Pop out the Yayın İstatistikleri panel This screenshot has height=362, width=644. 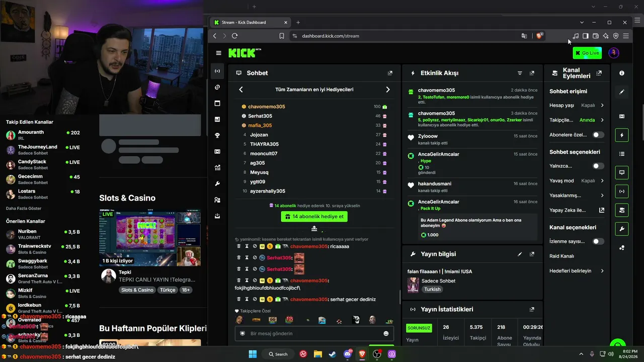coord(532,309)
